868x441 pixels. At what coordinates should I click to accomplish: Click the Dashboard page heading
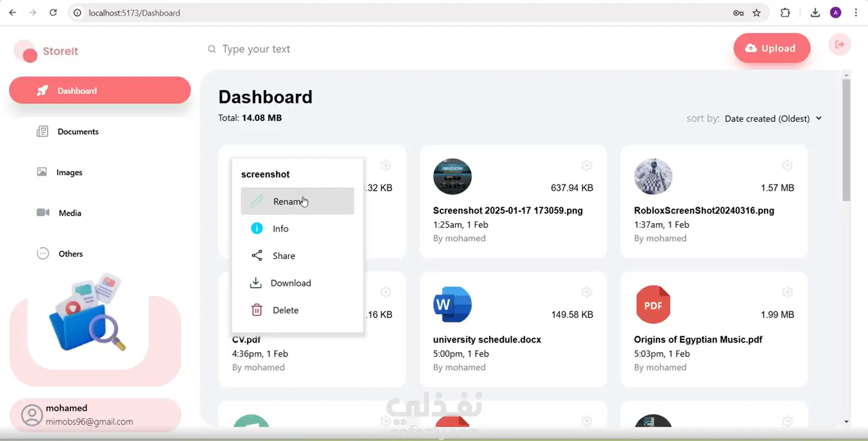pyautogui.click(x=266, y=97)
